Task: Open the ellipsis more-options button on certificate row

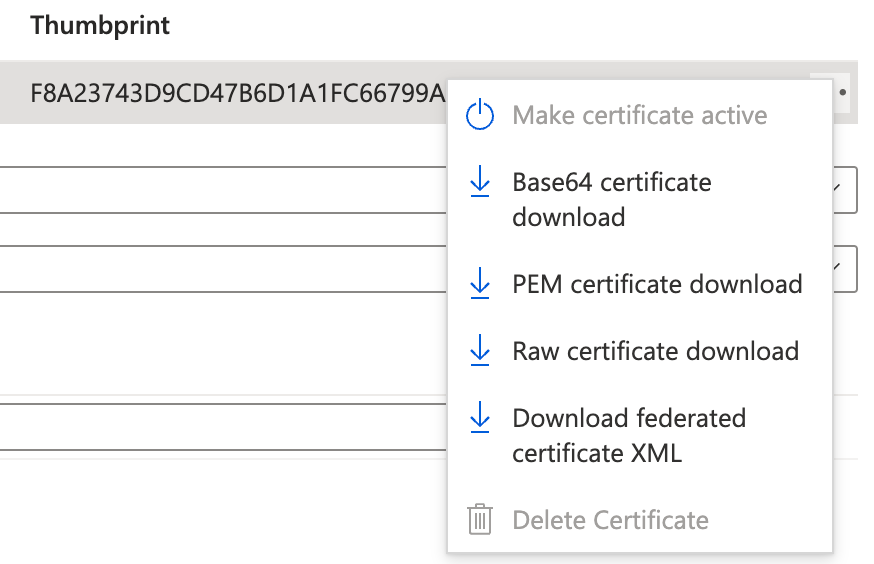Action: coord(842,93)
